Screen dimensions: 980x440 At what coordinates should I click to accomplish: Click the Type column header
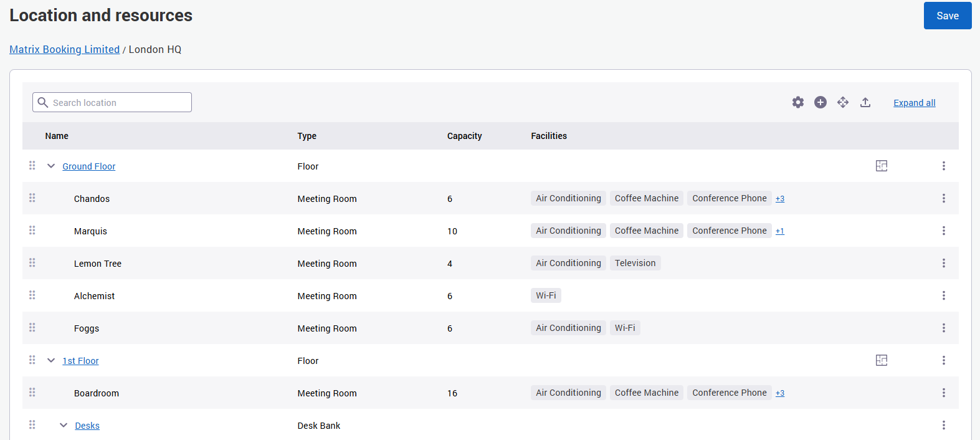pos(307,136)
